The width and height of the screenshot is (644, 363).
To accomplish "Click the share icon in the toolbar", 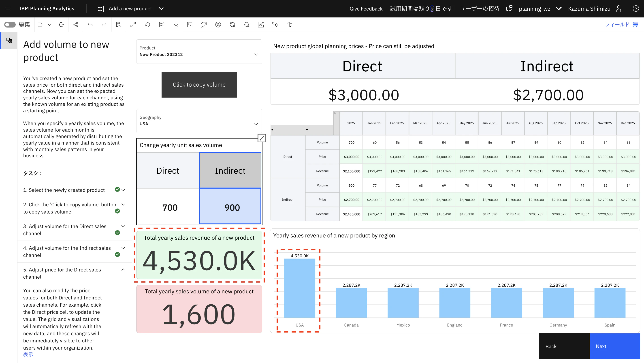I will [75, 24].
